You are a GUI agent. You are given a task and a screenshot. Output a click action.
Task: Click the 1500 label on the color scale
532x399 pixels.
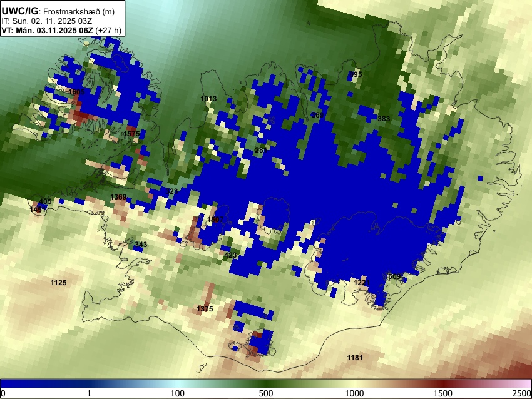(443, 393)
